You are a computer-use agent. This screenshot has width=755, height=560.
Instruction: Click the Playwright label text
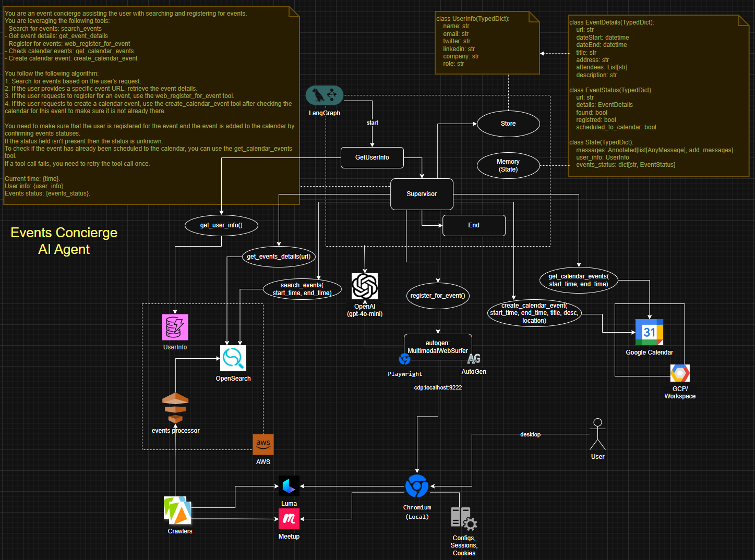[405, 374]
